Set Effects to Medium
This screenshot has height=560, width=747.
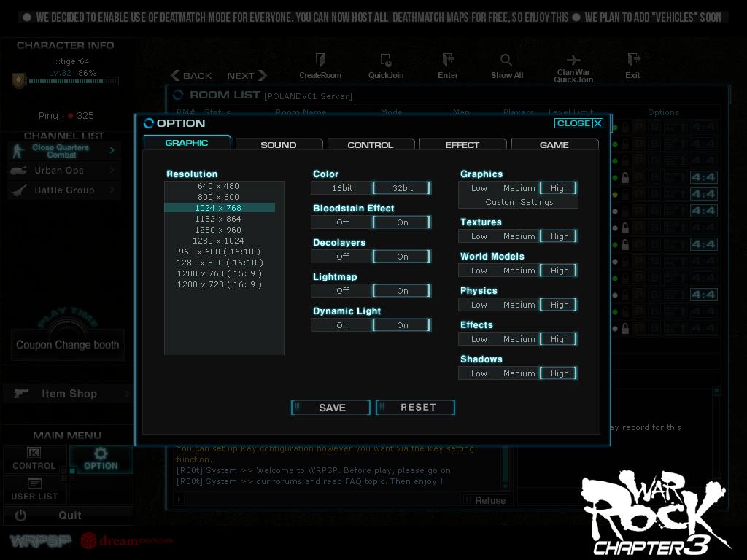pos(519,339)
